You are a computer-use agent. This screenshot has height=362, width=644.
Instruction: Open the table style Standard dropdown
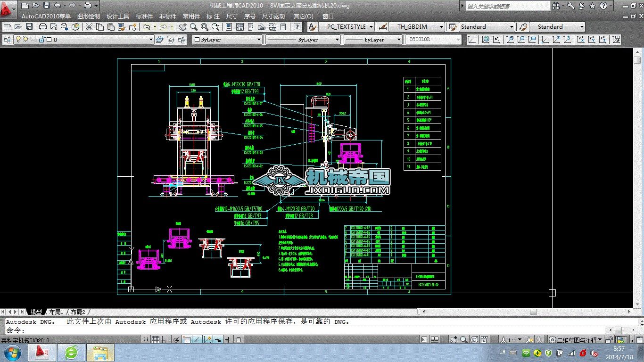pos(487,27)
